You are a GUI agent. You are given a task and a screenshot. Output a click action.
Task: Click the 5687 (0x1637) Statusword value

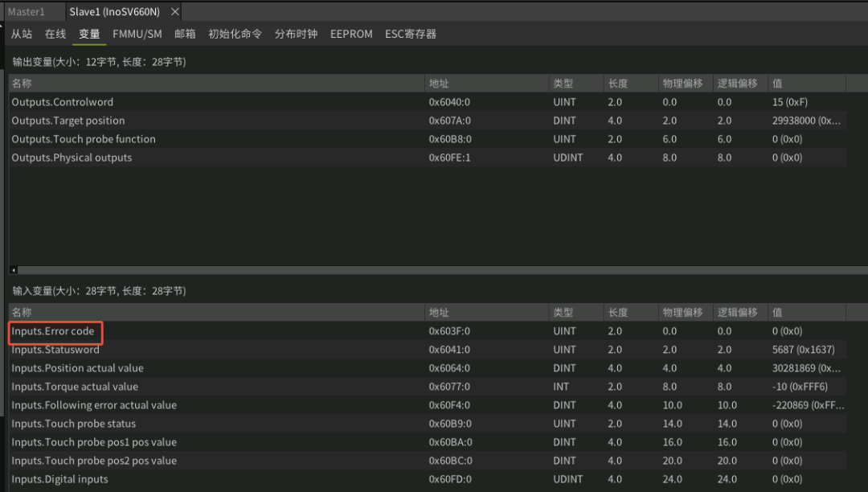pyautogui.click(x=803, y=350)
